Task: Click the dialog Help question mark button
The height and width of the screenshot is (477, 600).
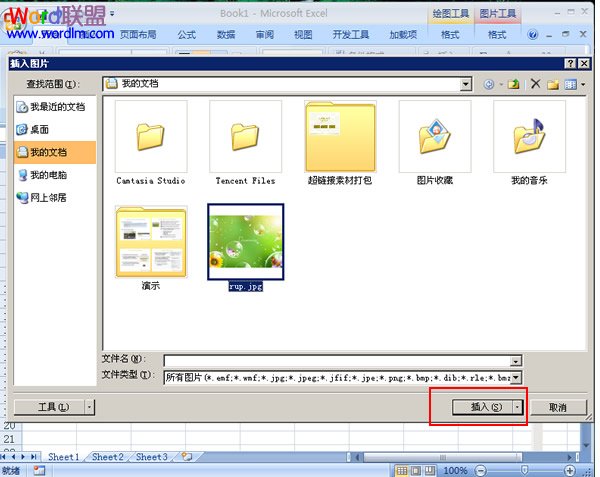Action: tap(570, 63)
